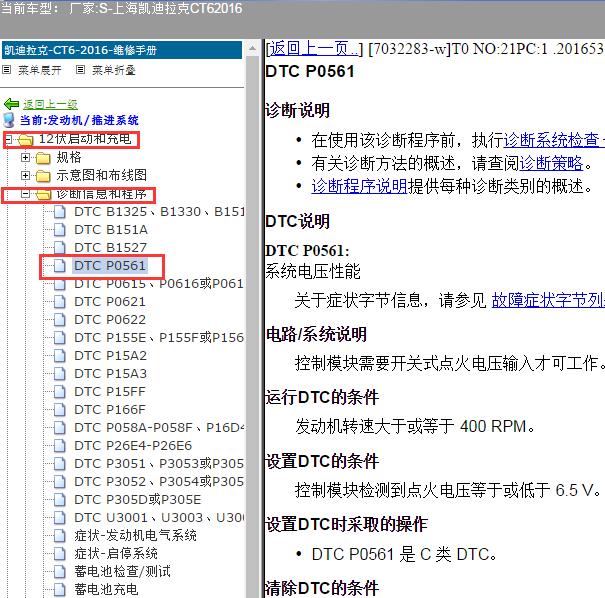Click document icon beside 症状-启停系统

[59, 554]
